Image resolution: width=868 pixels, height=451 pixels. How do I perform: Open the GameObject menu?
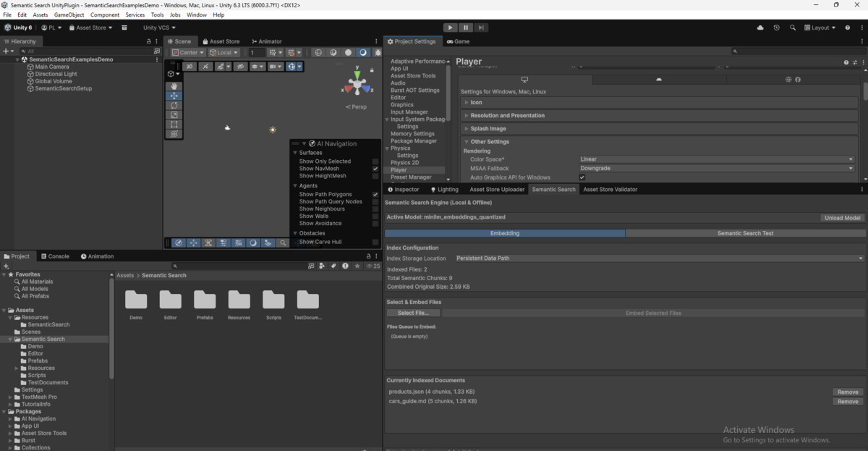click(x=69, y=14)
